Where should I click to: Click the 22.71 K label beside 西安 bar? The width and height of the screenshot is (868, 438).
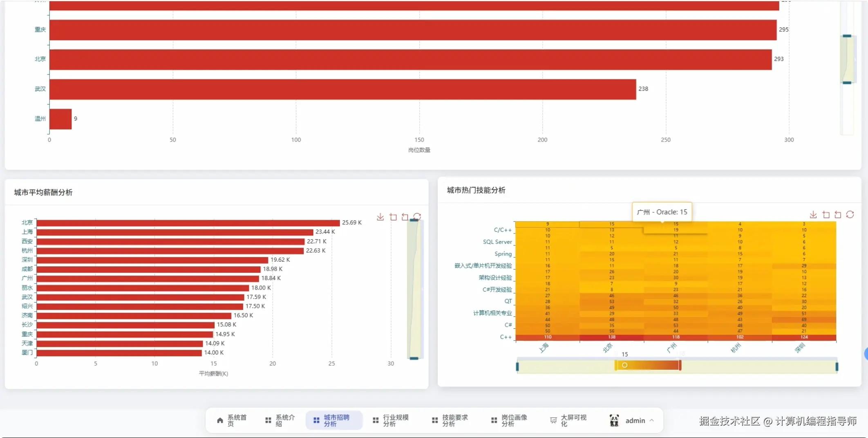317,241
